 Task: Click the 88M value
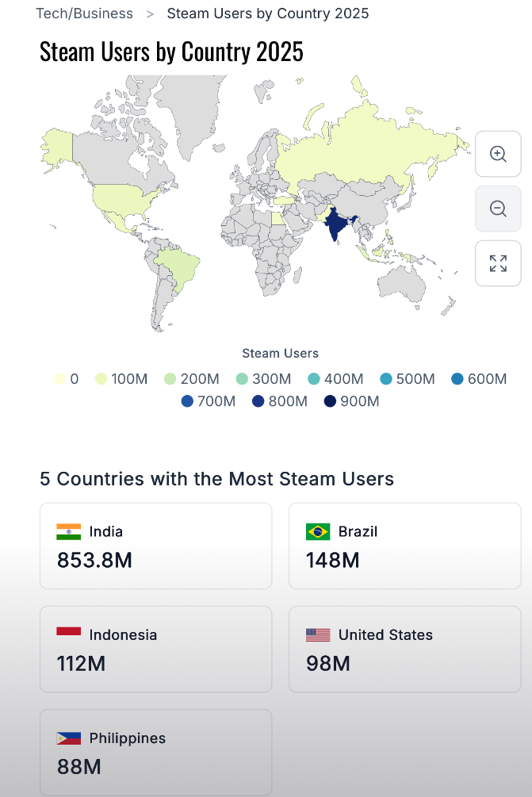[79, 767]
